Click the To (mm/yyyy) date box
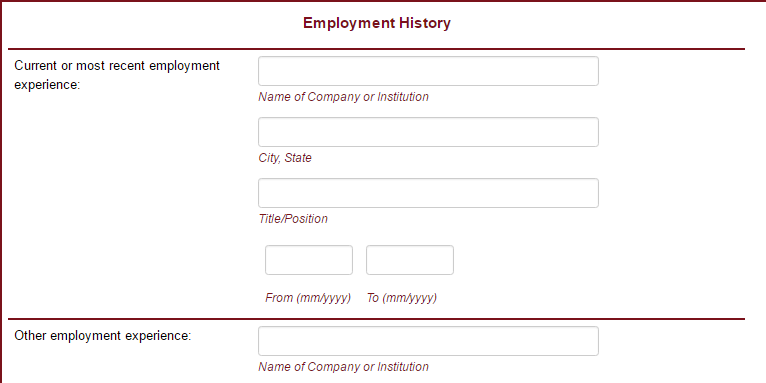Screen dimensions: 766x383 (x=410, y=260)
